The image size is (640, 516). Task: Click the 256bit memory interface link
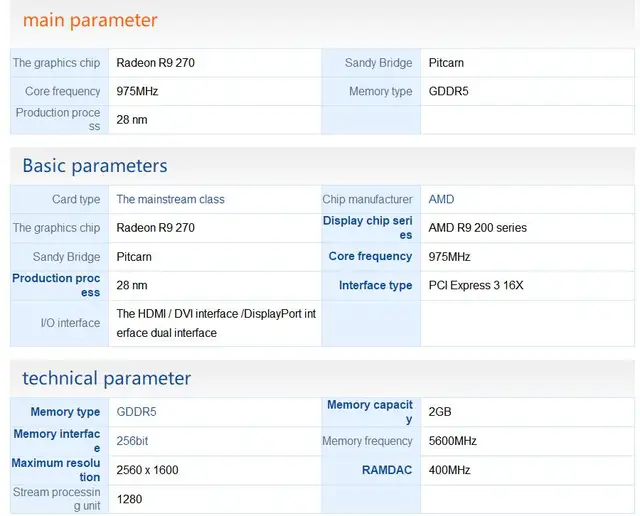[132, 441]
